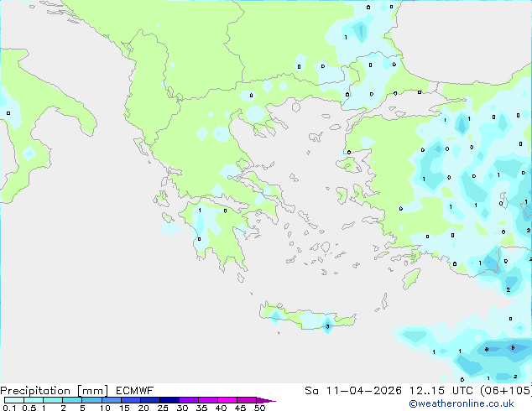Click the 'Sa 11-04-2026' date text
The width and height of the screenshot is (532, 411).
click(x=353, y=391)
